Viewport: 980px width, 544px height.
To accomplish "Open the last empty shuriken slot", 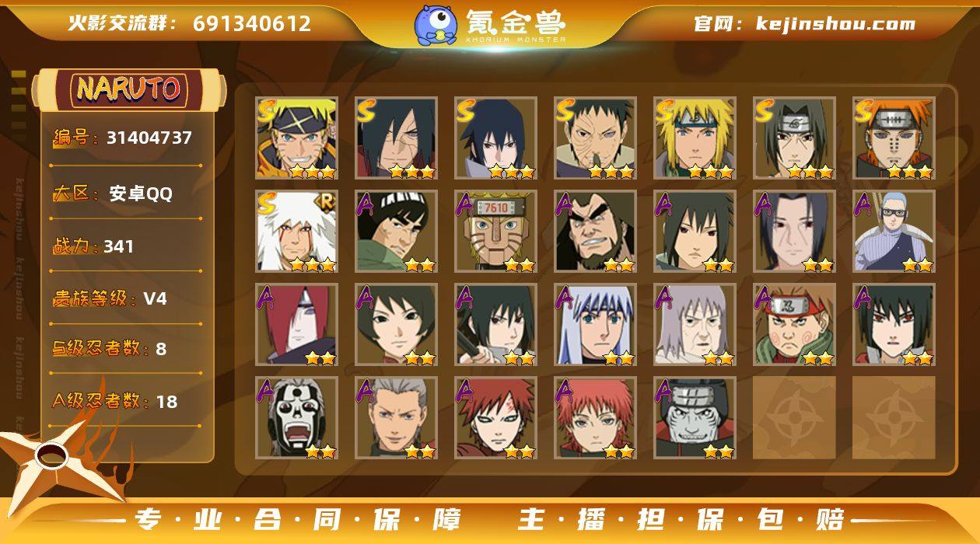I will [x=894, y=418].
